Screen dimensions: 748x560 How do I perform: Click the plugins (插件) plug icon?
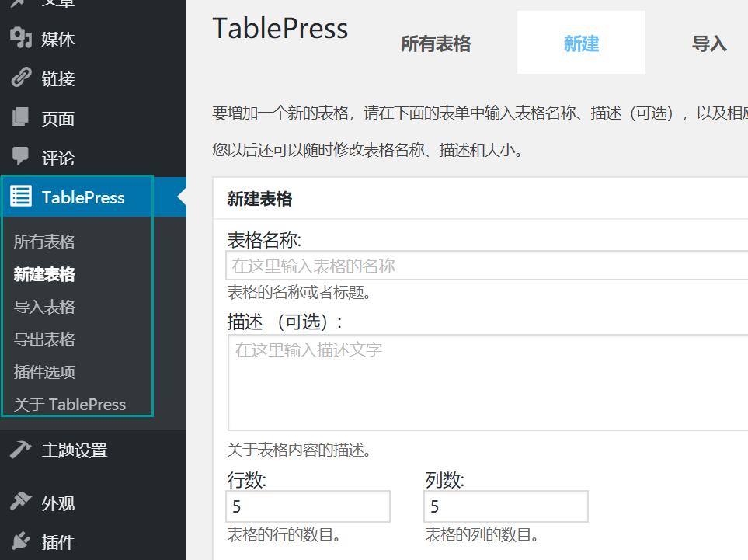tap(20, 541)
